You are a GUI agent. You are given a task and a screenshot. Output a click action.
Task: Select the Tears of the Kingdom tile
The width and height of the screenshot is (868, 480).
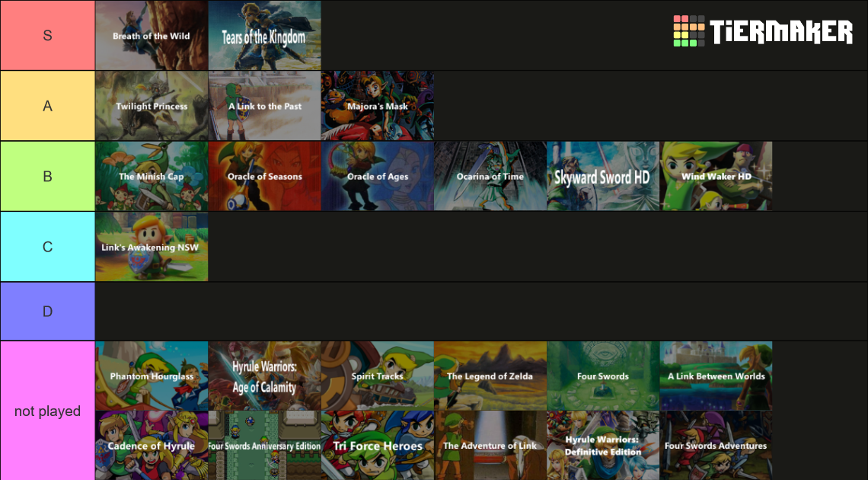coord(264,36)
